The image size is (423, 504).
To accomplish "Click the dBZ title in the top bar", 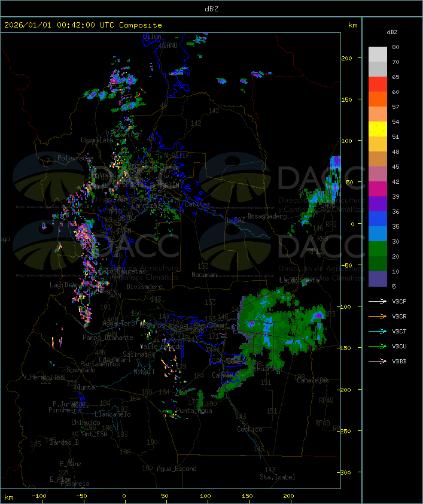I will 212,8.
